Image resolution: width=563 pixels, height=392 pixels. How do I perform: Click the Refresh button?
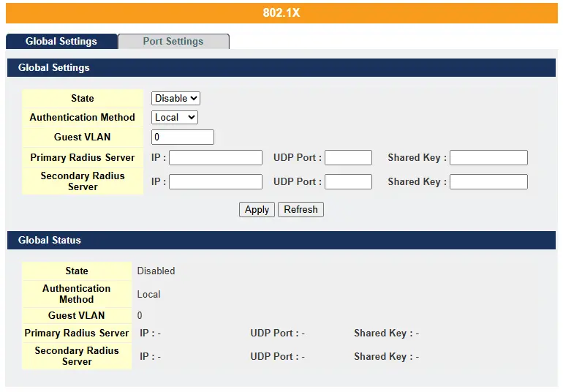[x=301, y=210]
